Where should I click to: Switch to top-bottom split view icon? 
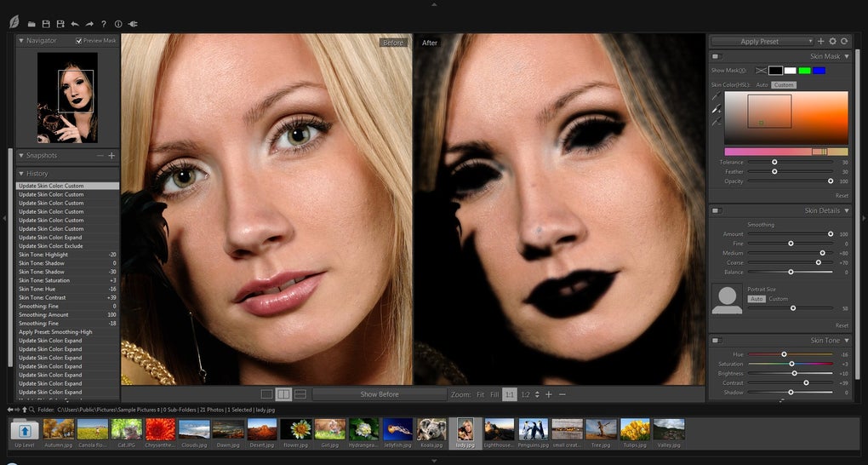tap(300, 394)
